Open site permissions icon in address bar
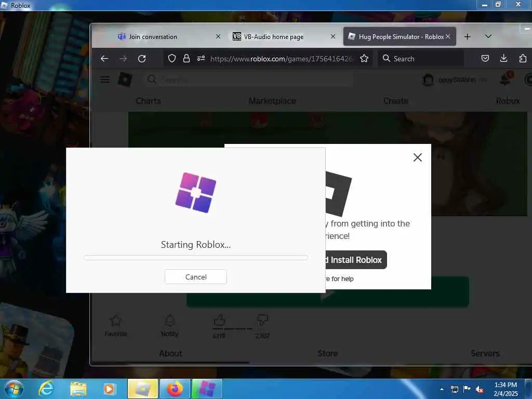The height and width of the screenshot is (399, 532). [201, 59]
